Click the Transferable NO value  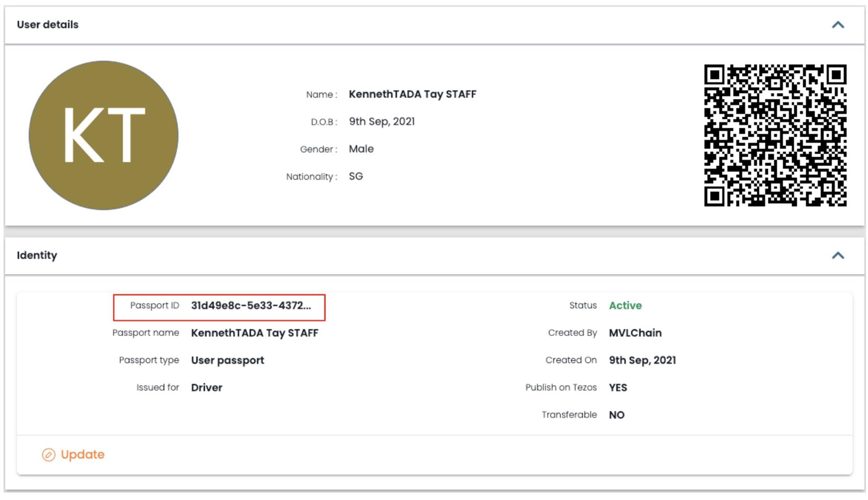[617, 415]
